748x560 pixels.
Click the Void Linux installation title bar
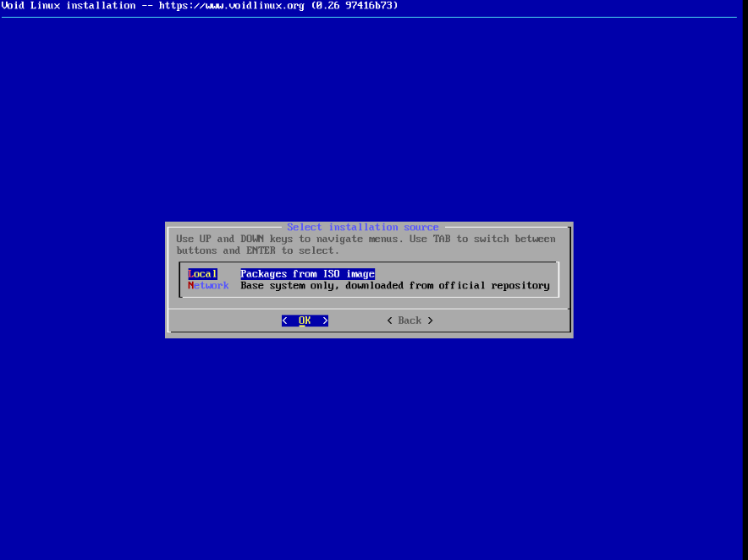pos(68,5)
